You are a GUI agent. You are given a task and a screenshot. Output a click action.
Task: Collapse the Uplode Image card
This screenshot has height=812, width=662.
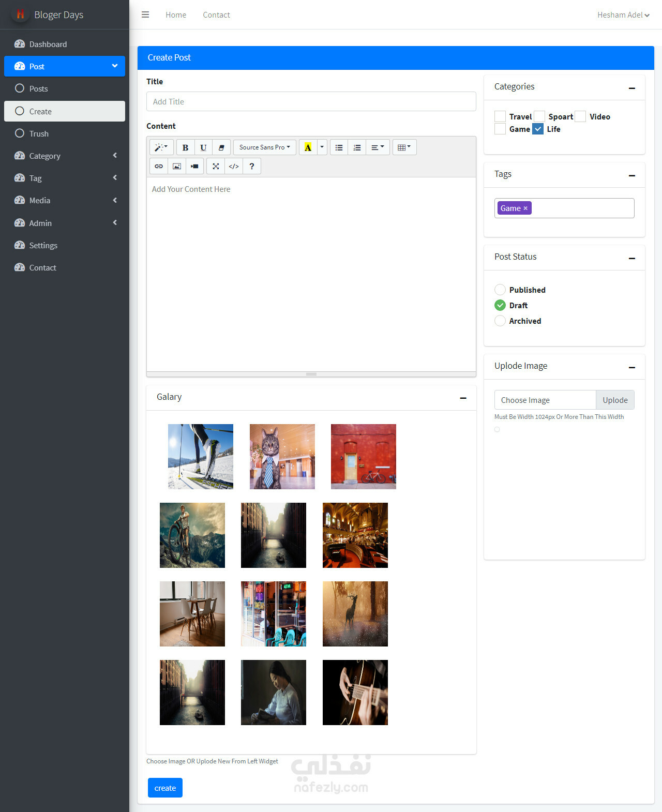[632, 367]
